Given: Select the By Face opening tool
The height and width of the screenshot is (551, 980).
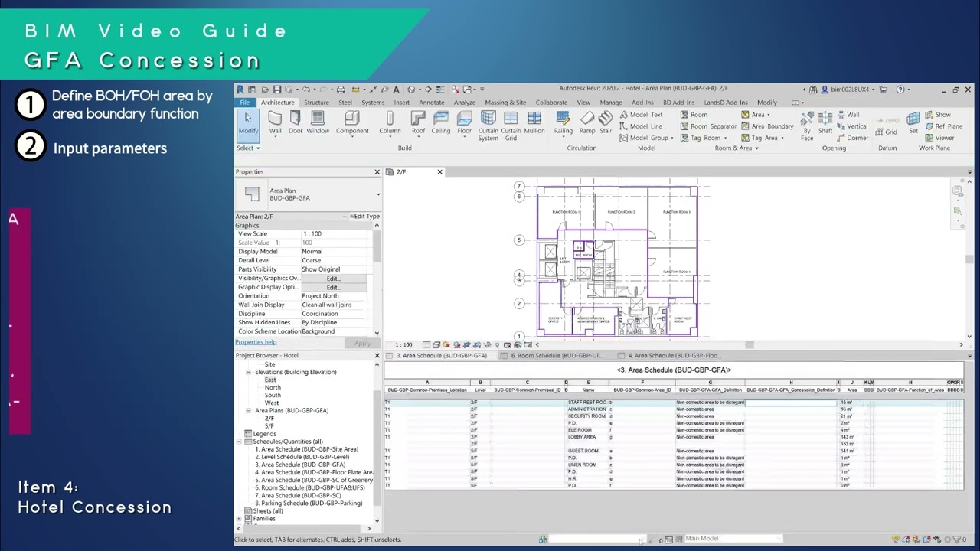Looking at the screenshot, I should [x=807, y=126].
